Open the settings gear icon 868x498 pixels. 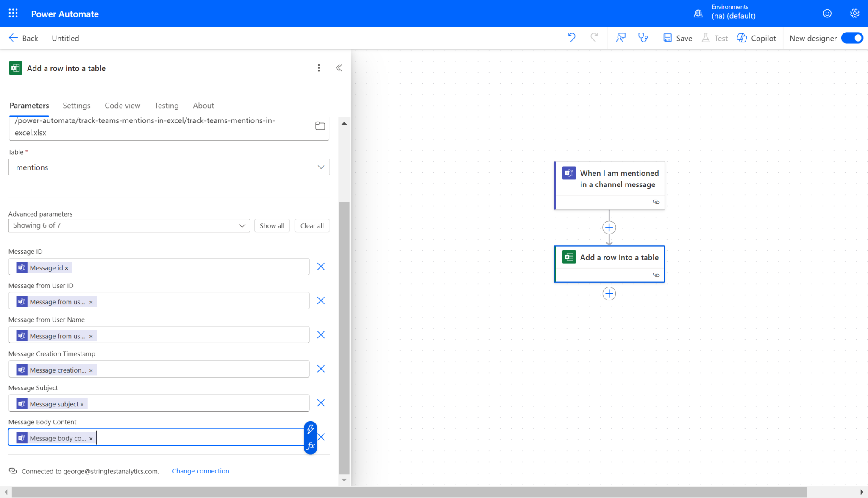click(854, 13)
